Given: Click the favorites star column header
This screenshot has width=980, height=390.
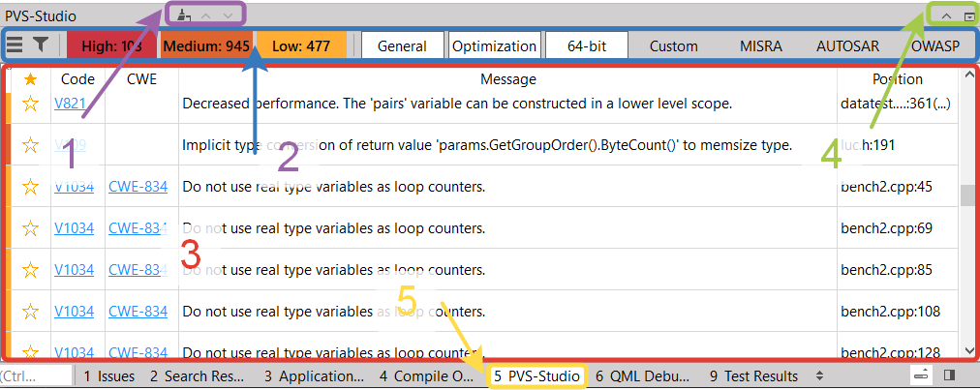Looking at the screenshot, I should pos(30,79).
